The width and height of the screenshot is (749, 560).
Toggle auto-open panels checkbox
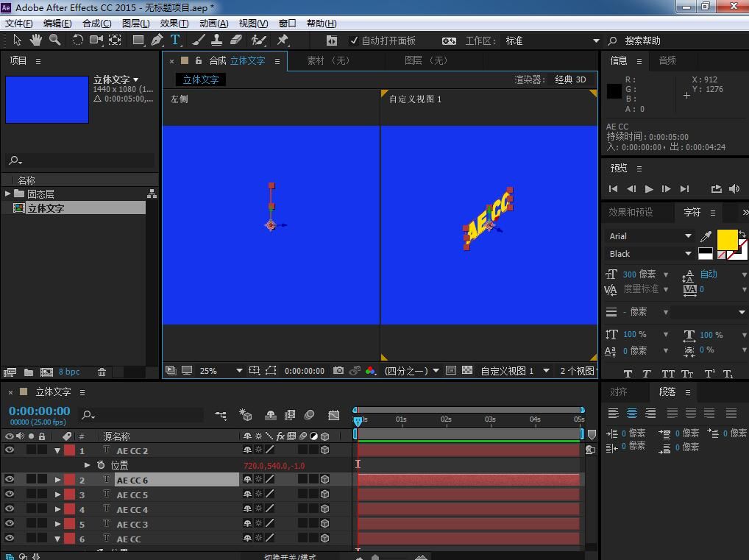point(353,40)
